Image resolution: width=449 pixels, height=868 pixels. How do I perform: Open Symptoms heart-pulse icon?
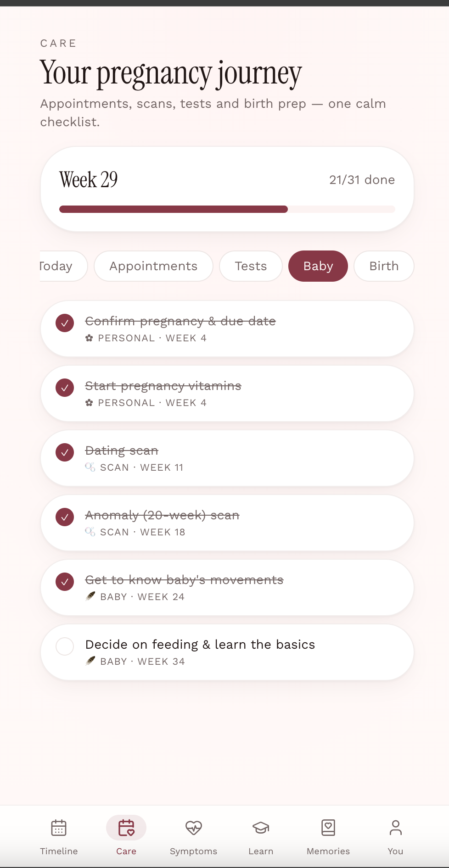point(194,828)
